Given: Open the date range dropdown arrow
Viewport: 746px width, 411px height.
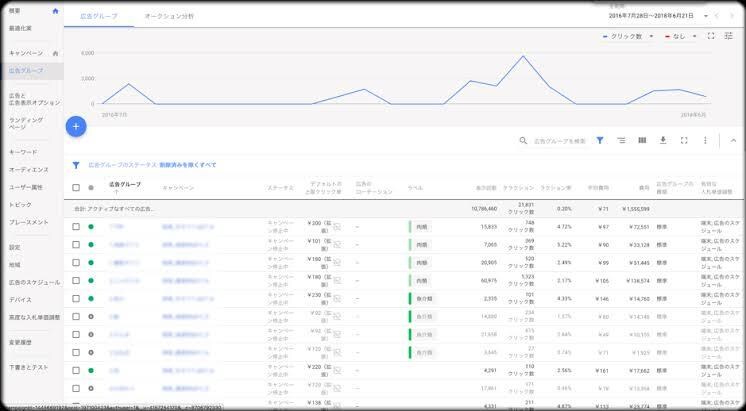Looking at the screenshot, I should [x=706, y=16].
